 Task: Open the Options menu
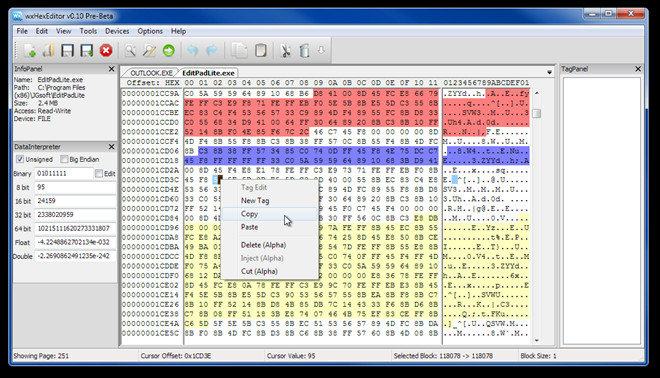click(x=150, y=31)
